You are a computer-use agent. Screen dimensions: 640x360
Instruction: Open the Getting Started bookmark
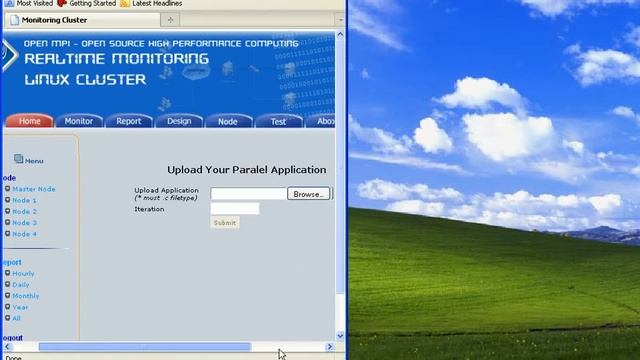(x=86, y=3)
